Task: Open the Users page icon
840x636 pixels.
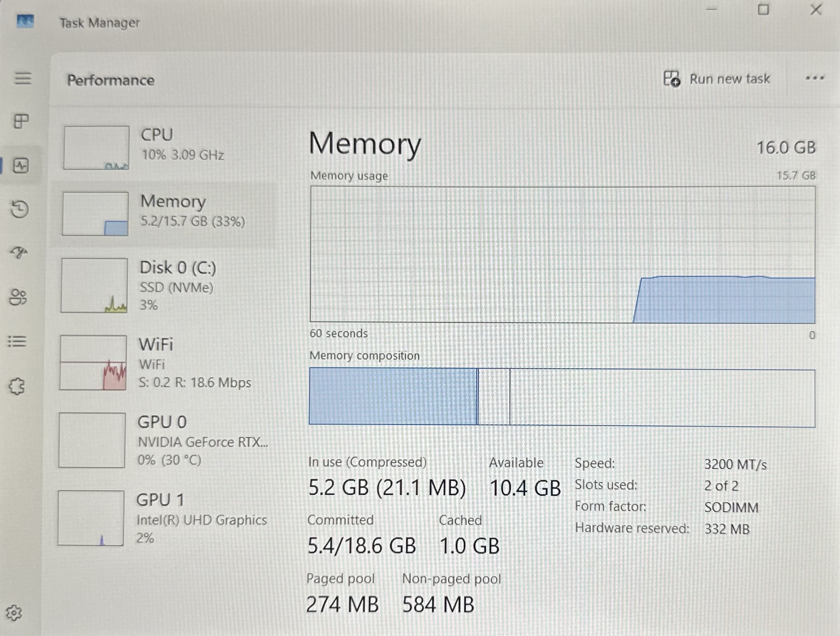Action: click(18, 297)
